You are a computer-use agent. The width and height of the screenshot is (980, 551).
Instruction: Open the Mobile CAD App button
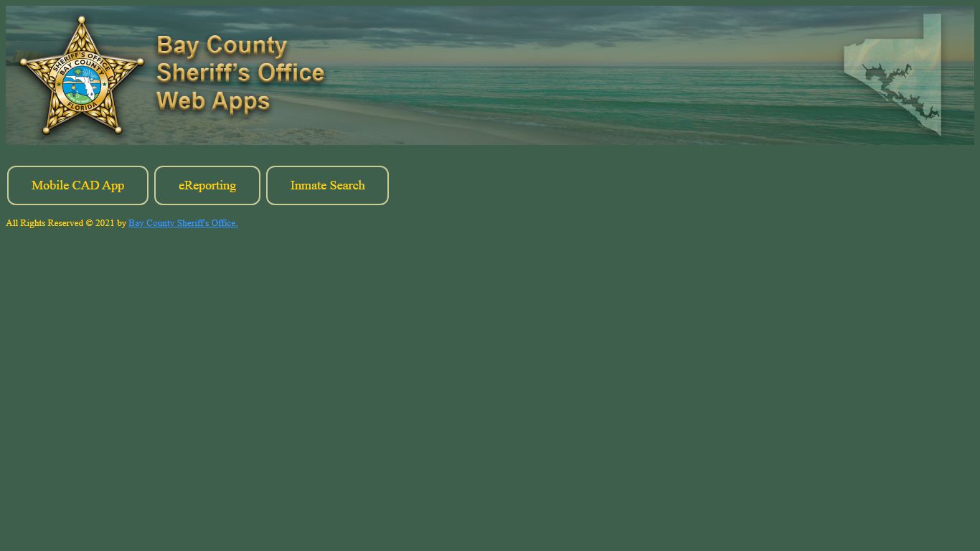click(77, 185)
